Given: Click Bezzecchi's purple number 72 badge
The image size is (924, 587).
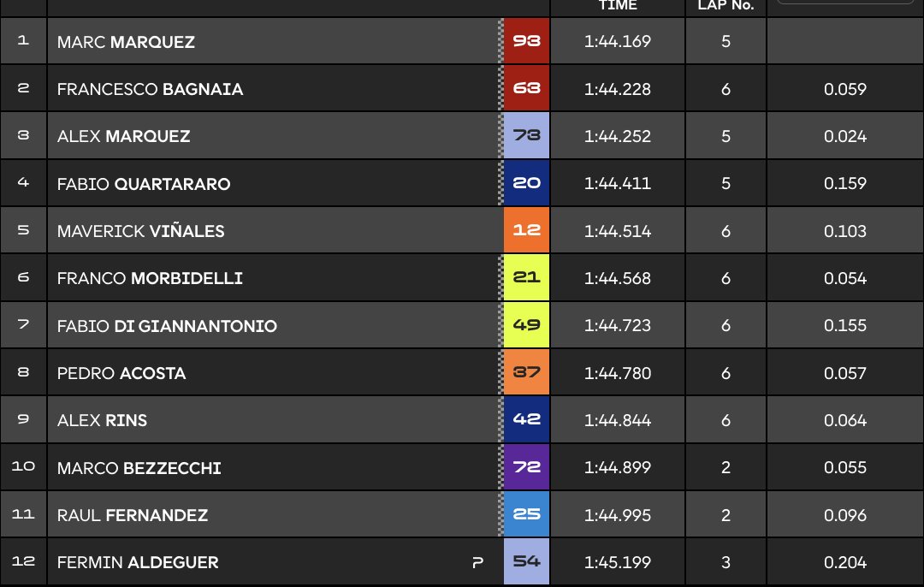Looking at the screenshot, I should (526, 468).
